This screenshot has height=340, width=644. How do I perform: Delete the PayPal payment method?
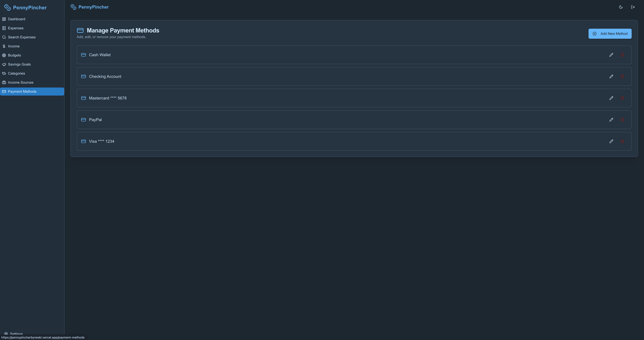[x=622, y=120]
